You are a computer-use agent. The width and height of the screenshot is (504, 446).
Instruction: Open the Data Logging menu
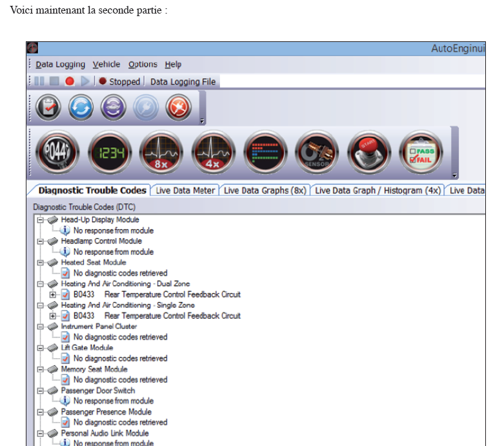(x=60, y=65)
